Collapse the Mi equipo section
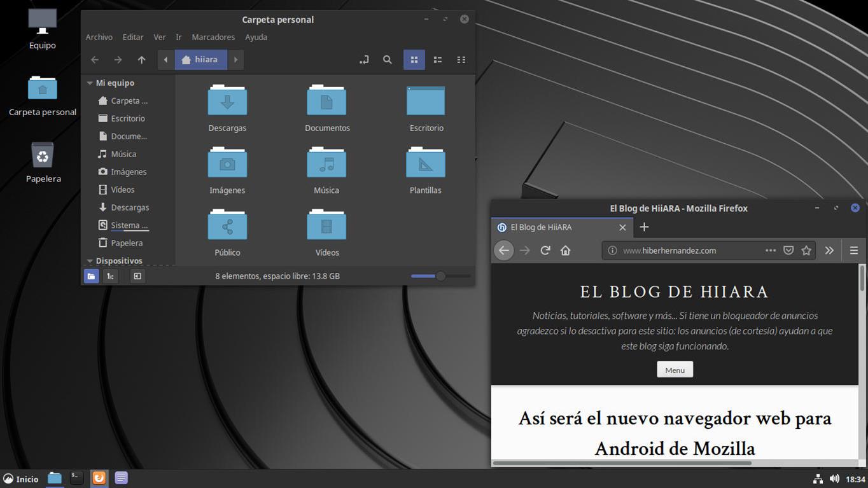 point(90,83)
